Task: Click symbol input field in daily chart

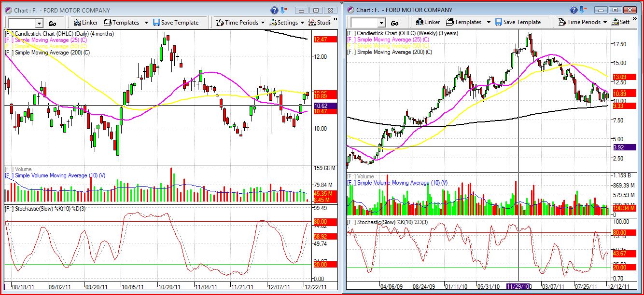Action: click(x=22, y=23)
